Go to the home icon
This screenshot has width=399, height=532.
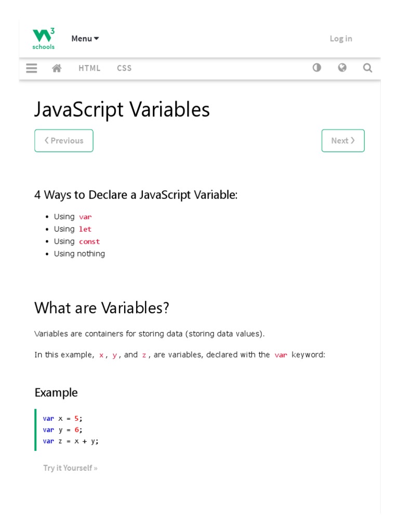click(57, 68)
